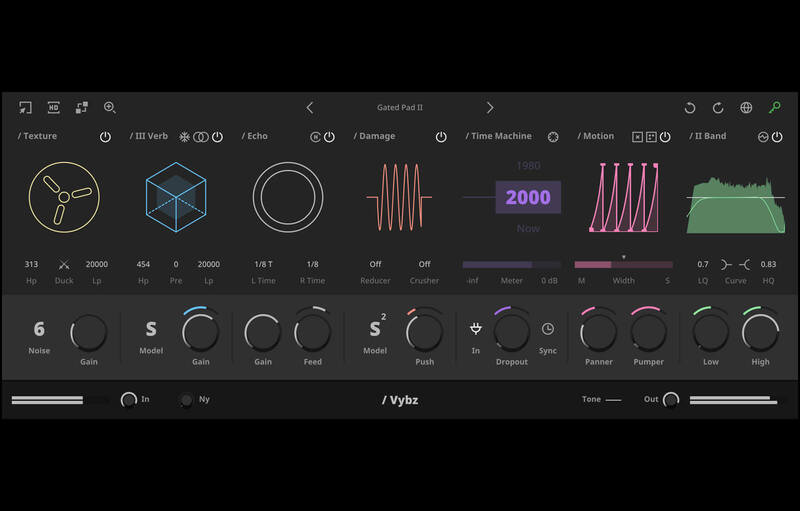This screenshot has width=800, height=511.
Task: Click the snowflake freeze icon in Verb
Action: tap(184, 137)
